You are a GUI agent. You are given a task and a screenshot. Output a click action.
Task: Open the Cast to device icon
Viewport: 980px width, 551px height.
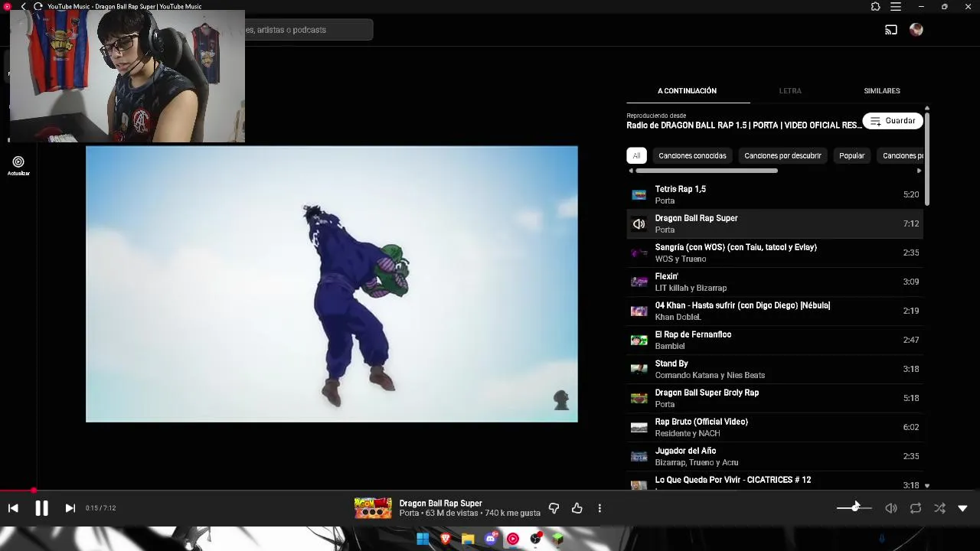(891, 30)
